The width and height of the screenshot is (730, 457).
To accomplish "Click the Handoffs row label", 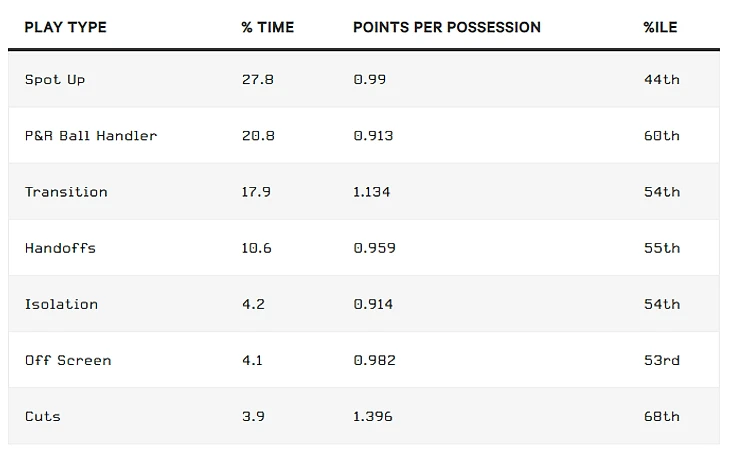I will (x=60, y=247).
